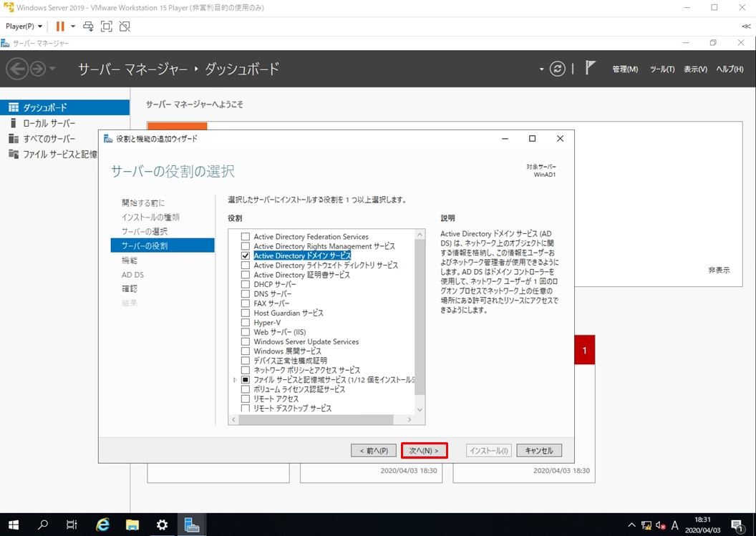Check the FAX サーバー role
The image size is (756, 536).
pos(246,303)
